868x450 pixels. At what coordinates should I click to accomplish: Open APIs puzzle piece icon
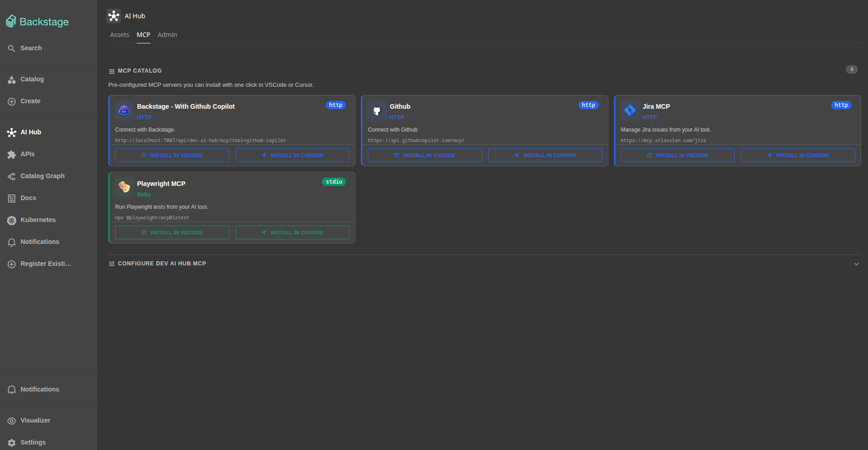coord(12,154)
